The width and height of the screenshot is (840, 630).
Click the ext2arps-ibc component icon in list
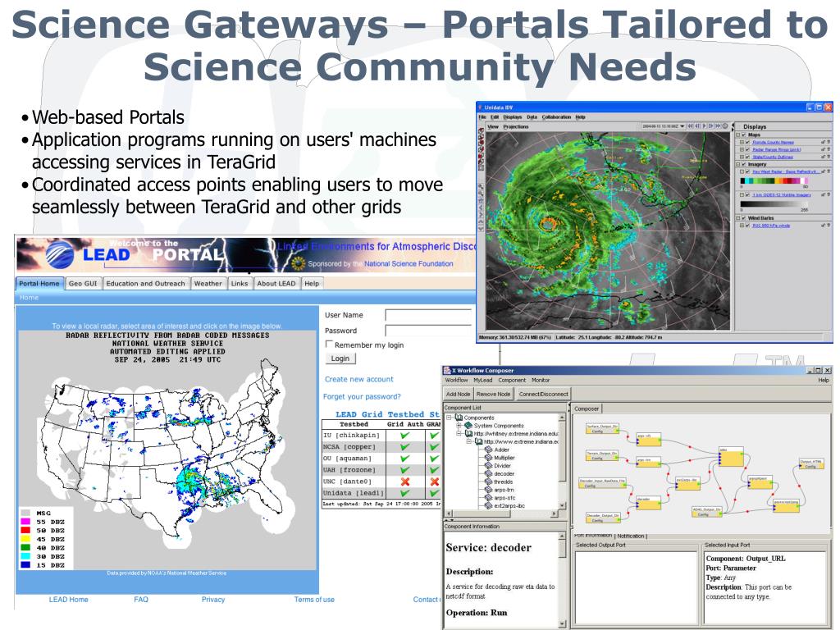(489, 505)
